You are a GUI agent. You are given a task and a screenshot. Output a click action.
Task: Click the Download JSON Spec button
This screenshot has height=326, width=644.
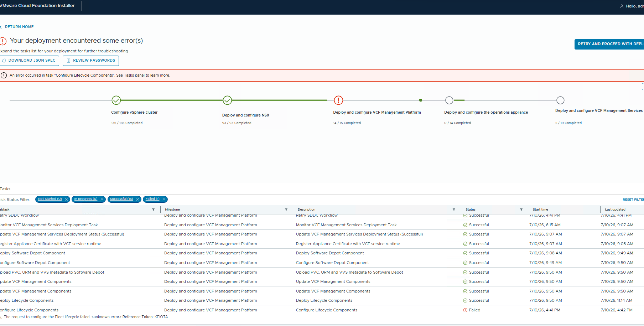(28, 61)
